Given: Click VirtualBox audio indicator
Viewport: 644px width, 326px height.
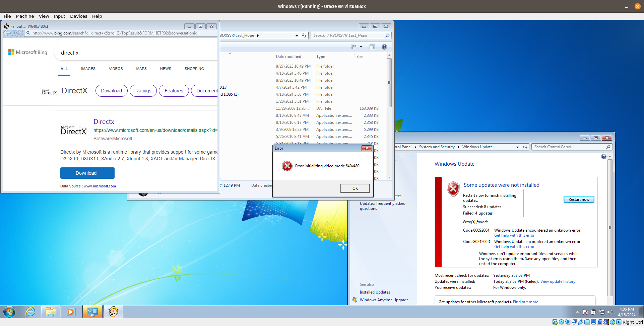Looking at the screenshot, I should [x=568, y=322].
